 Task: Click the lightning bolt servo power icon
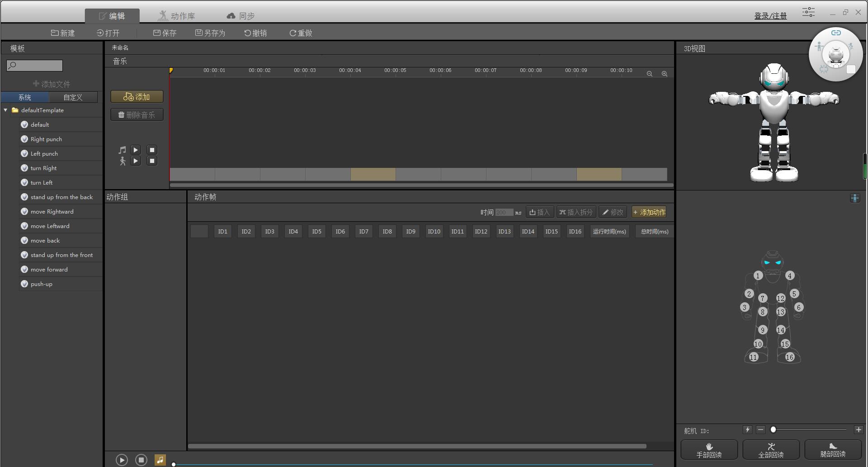tap(747, 429)
